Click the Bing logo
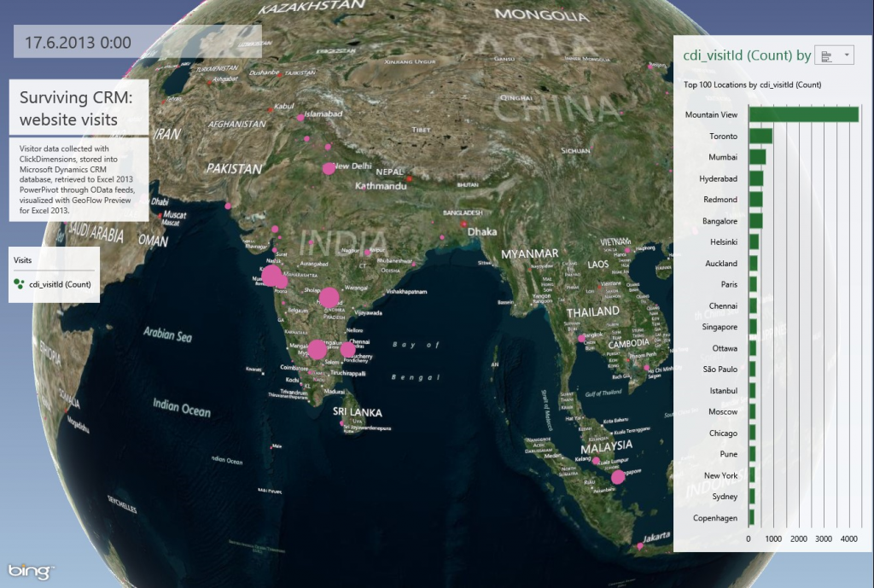874x588 pixels. coord(31,571)
